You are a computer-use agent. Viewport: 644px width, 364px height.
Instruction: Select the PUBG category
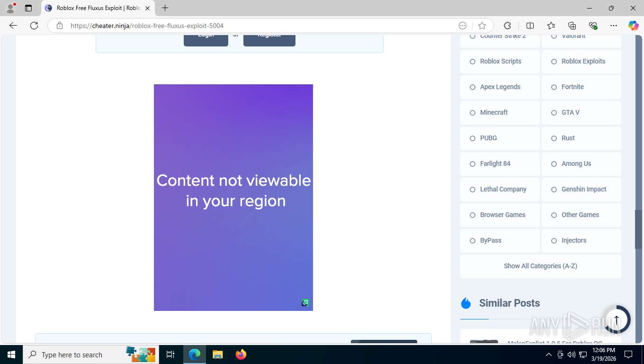[500, 138]
